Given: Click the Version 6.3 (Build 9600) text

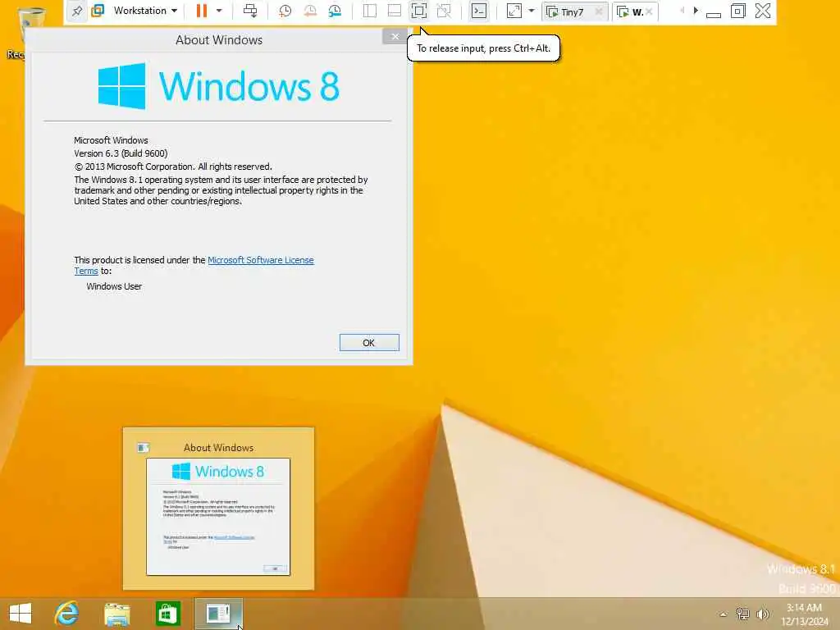Looking at the screenshot, I should click(x=121, y=153).
